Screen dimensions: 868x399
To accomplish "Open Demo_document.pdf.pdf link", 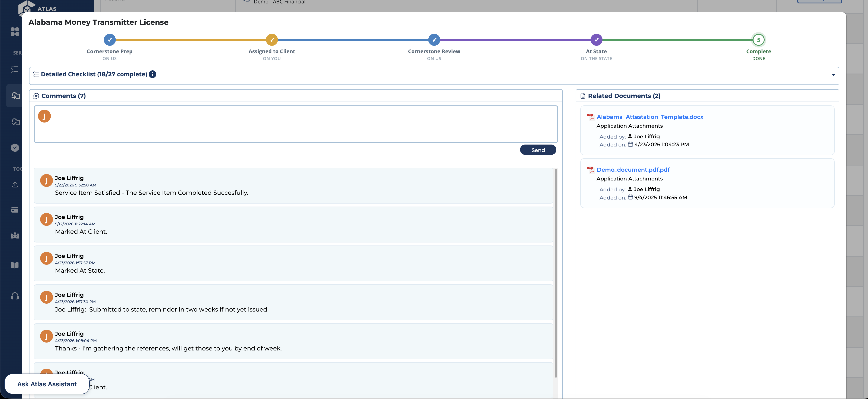I will click(x=633, y=170).
